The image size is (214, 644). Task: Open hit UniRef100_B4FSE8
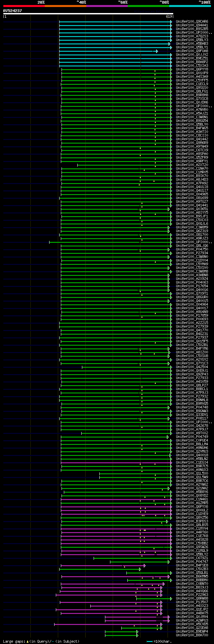tap(192, 566)
